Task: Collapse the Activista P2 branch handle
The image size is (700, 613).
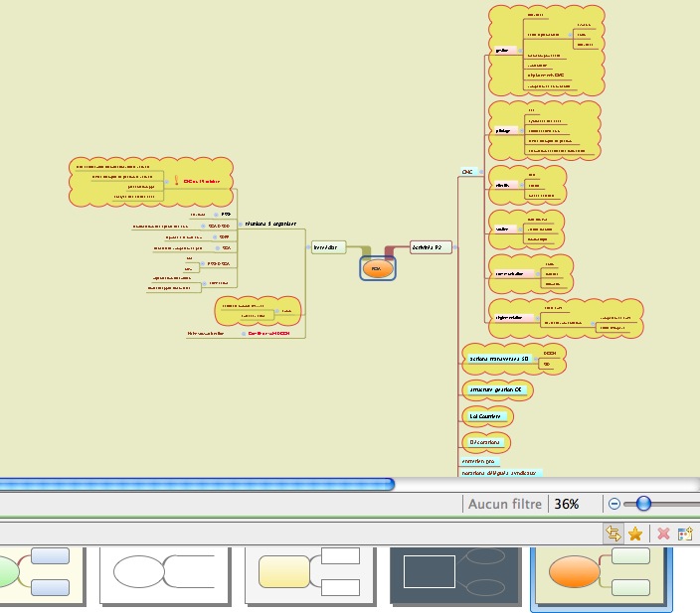Action: pos(457,245)
